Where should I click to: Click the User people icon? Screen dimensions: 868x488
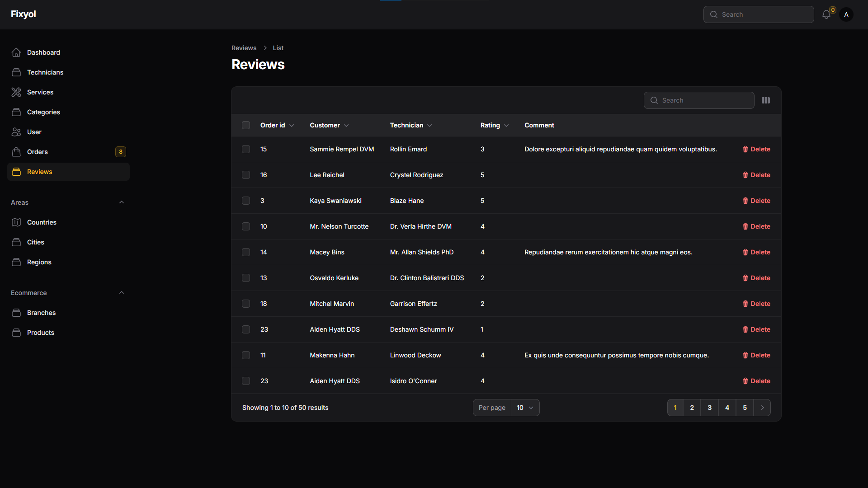[16, 132]
